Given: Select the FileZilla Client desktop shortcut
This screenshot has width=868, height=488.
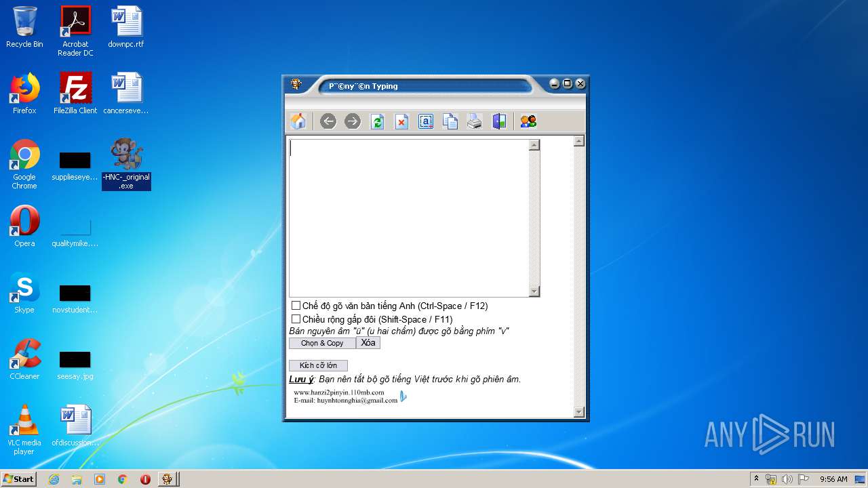Looking at the screenshot, I should [75, 94].
